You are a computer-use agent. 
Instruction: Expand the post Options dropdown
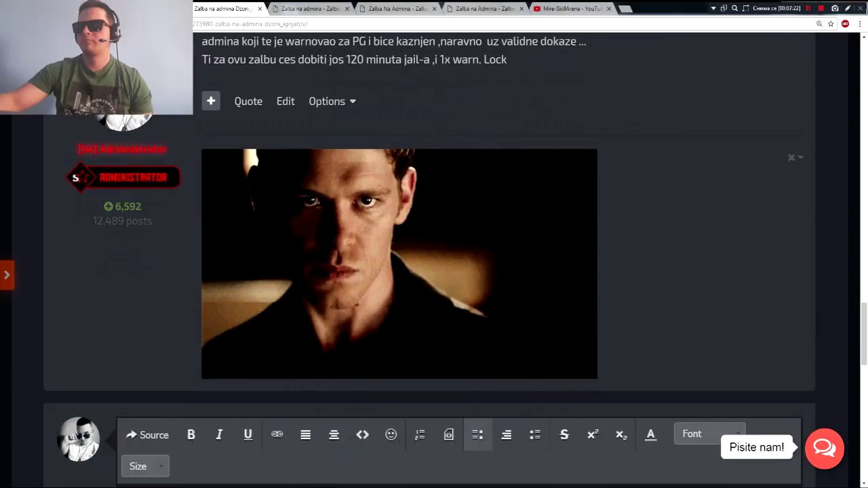coord(332,101)
